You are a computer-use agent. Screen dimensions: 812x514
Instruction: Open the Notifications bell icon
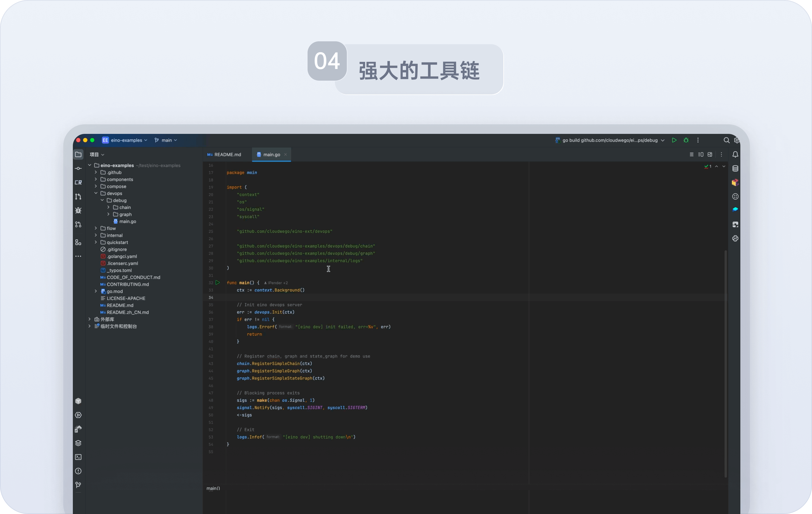735,154
